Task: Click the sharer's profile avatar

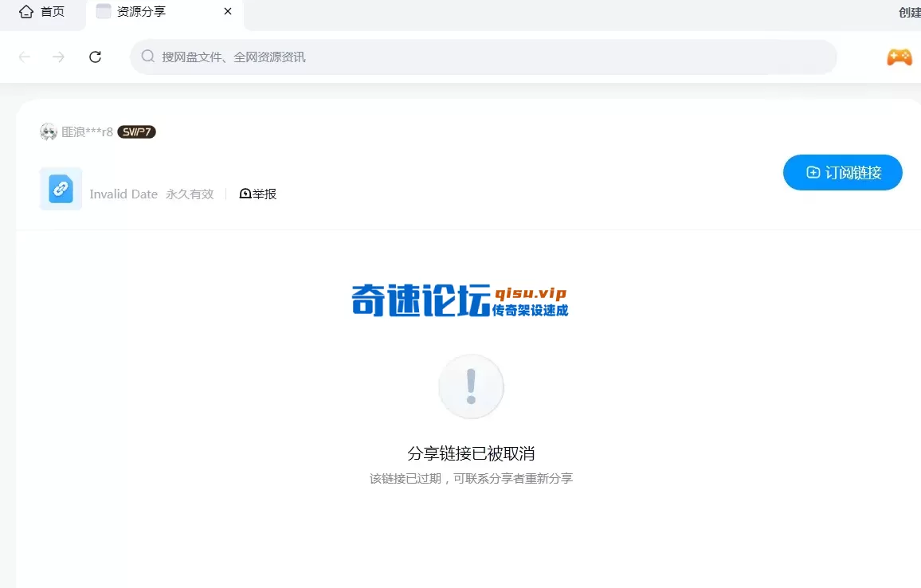Action: (49, 132)
